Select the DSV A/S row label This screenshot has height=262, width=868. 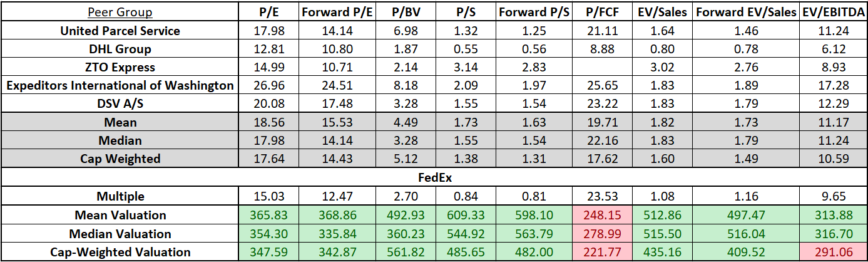tap(120, 103)
